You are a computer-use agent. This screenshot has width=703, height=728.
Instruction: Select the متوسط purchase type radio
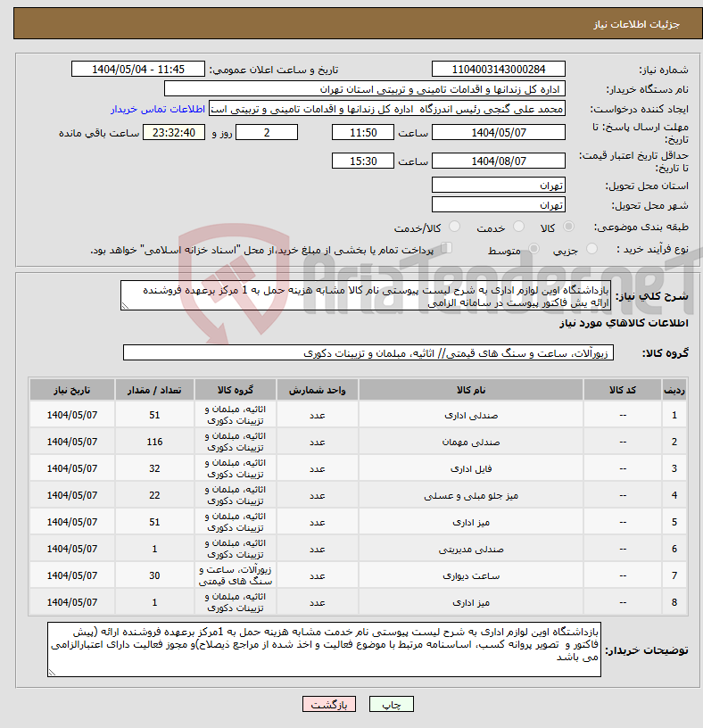534,249
